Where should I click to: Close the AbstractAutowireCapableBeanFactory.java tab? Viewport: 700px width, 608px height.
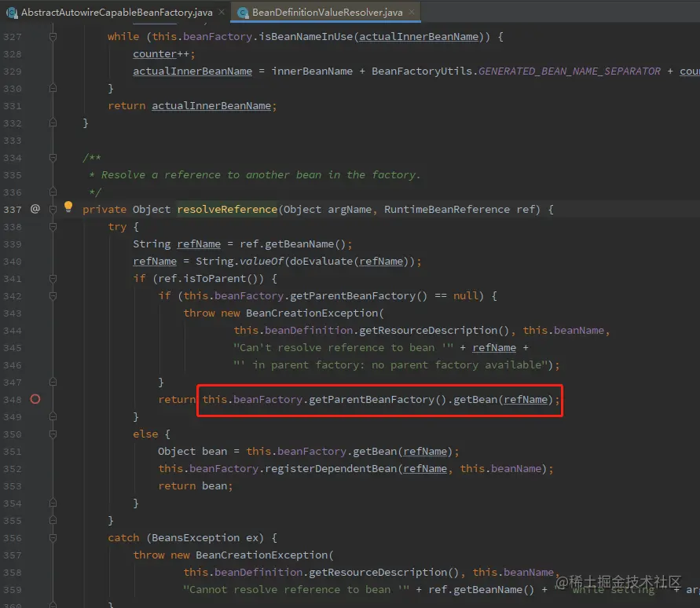click(x=222, y=12)
